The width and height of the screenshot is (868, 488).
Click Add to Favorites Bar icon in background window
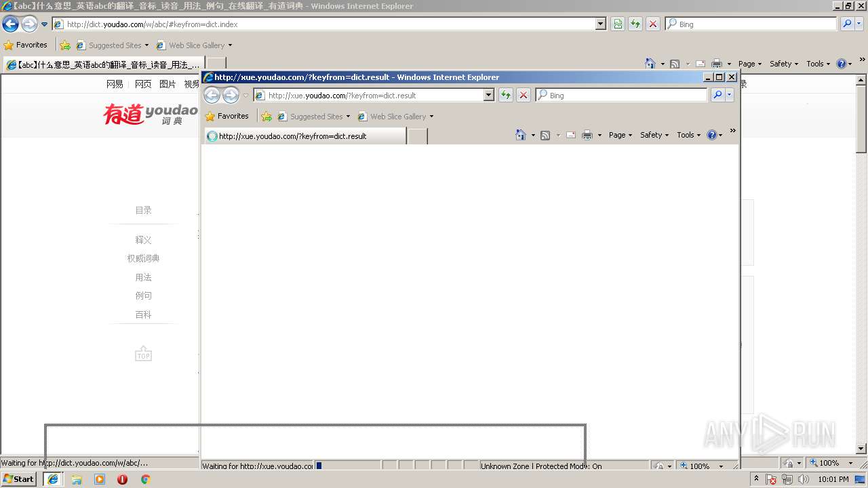click(x=65, y=45)
